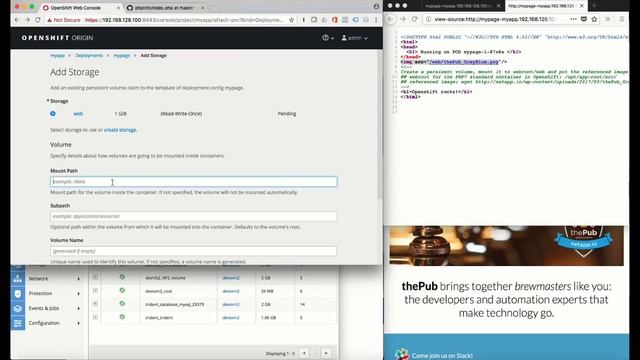
Task: Go forward in the OpenShift Chrome window
Action: click(27, 20)
